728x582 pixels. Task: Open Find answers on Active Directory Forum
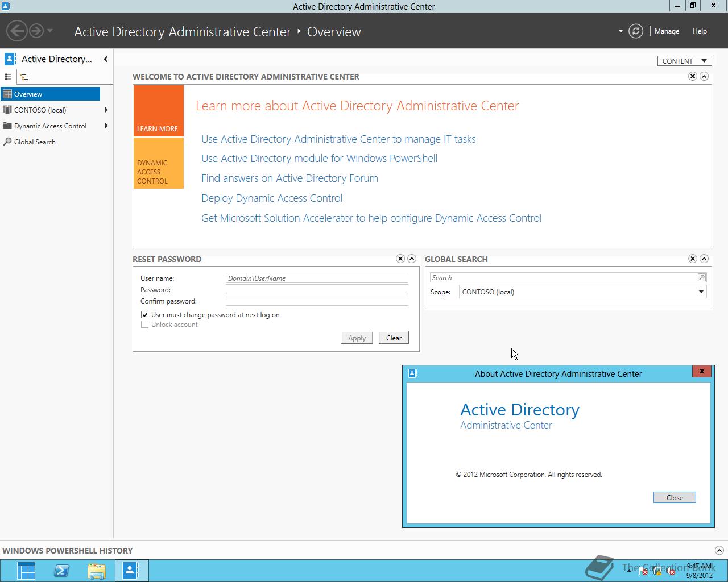(289, 178)
